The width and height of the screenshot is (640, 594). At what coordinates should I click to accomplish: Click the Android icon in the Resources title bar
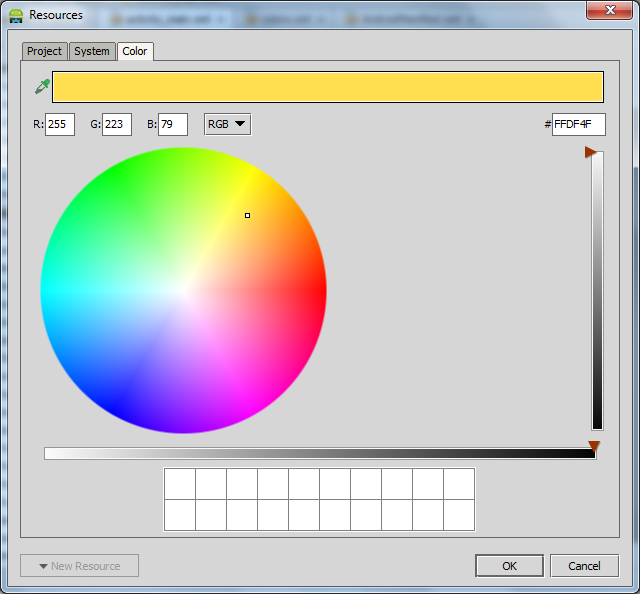click(x=16, y=16)
